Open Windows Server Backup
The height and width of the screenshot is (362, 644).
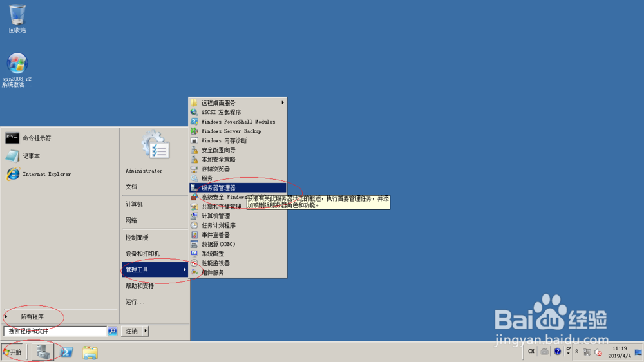pyautogui.click(x=238, y=131)
